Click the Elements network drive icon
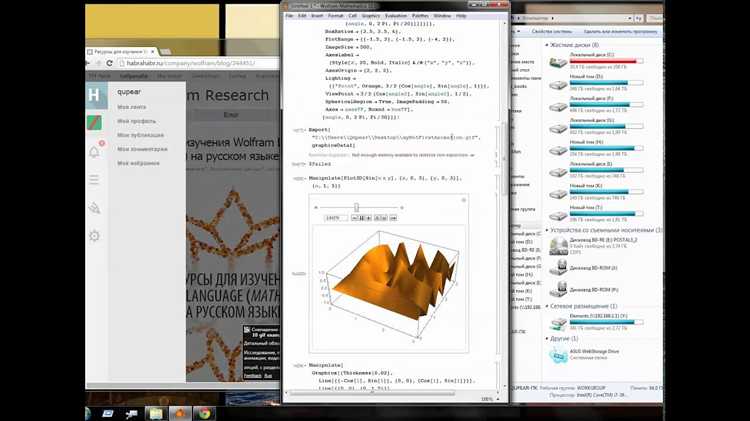 pyautogui.click(x=558, y=323)
